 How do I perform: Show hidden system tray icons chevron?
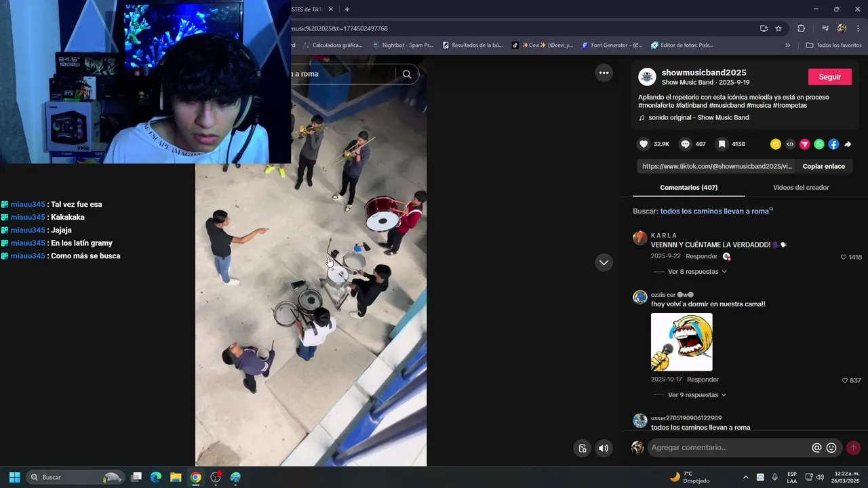tap(746, 477)
